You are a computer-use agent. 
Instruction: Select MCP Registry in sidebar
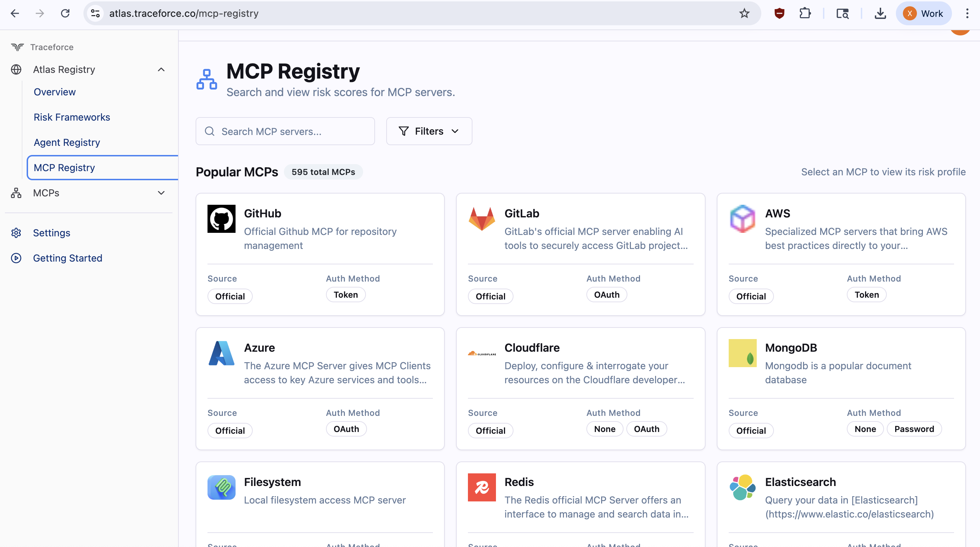(102, 168)
